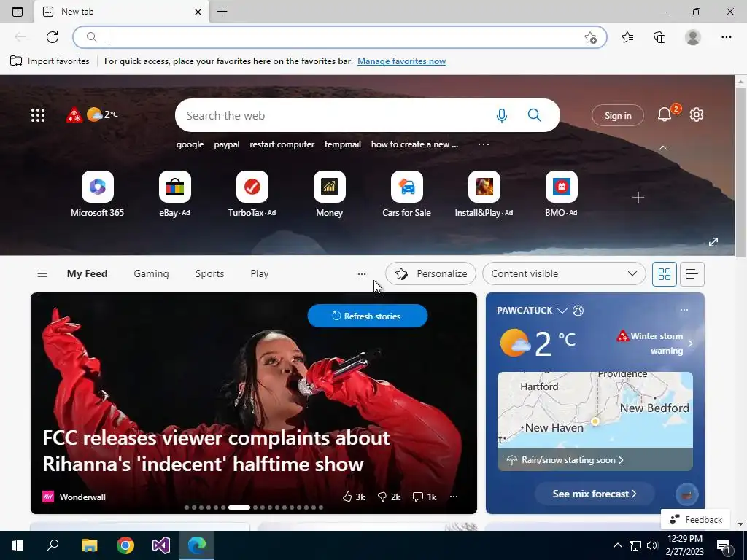The width and height of the screenshot is (747, 560).
Task: Open Visual Studio from the taskbar
Action: tap(161, 545)
